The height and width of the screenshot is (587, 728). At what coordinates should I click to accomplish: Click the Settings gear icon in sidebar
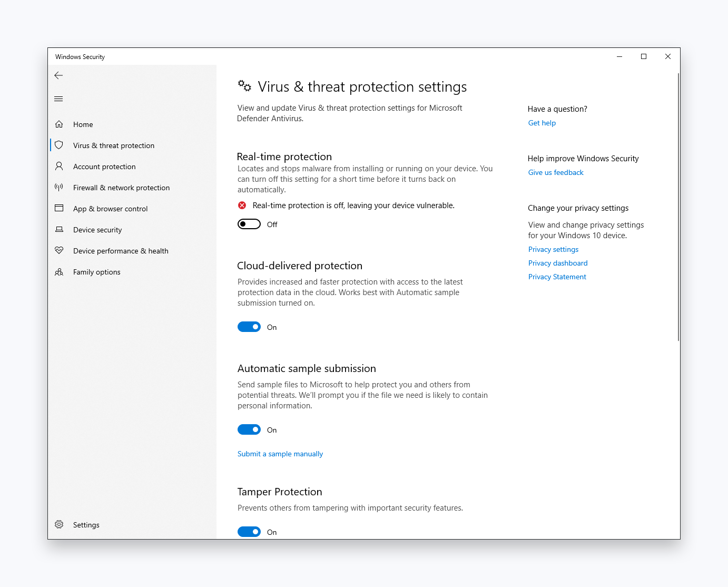[59, 524]
